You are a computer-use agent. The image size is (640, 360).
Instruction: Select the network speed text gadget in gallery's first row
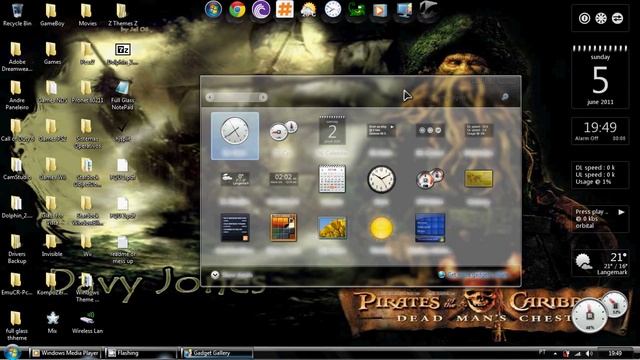478,131
